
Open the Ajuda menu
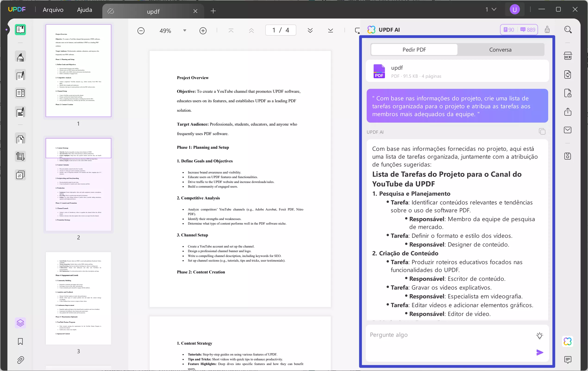[x=84, y=9]
